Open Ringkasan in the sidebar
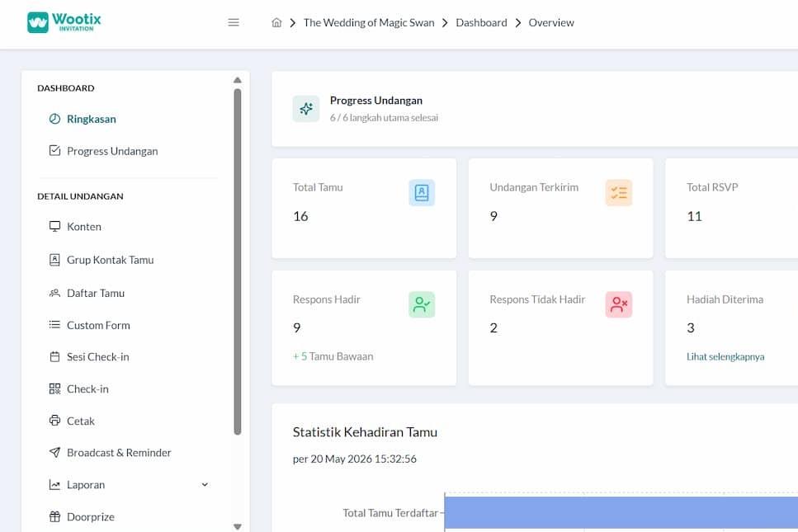This screenshot has width=798, height=532. (x=92, y=119)
